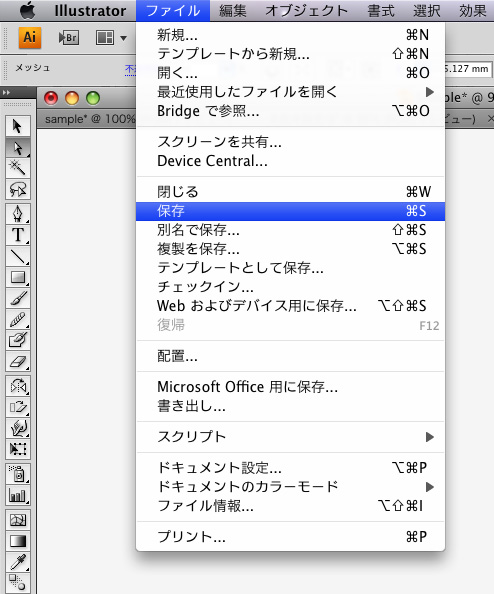This screenshot has height=594, width=494.
Task: Select the Rectangle tool
Action: 17,277
